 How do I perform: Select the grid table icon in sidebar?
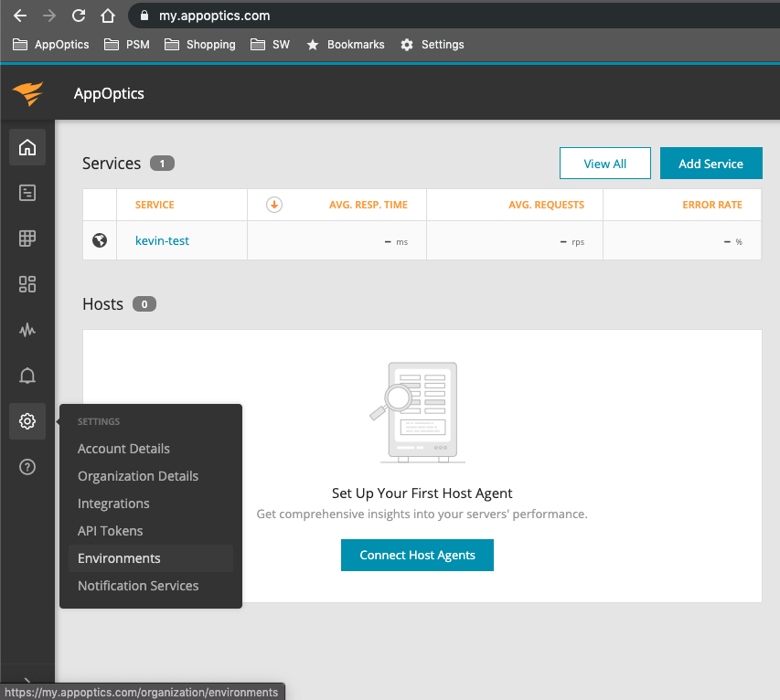pos(27,239)
